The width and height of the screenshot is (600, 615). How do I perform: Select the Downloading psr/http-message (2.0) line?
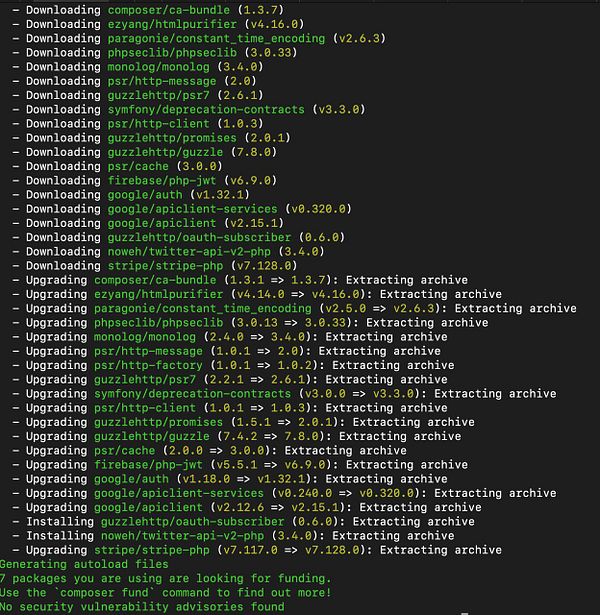click(x=134, y=81)
